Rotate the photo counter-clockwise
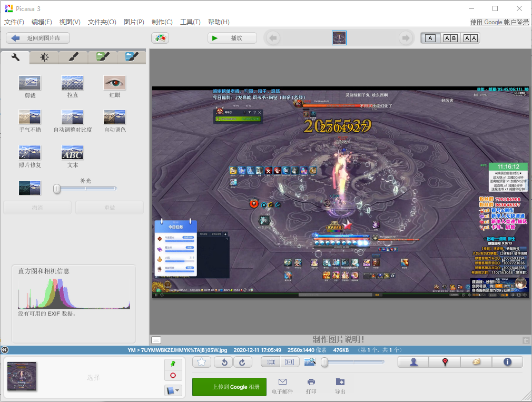Image resolution: width=532 pixels, height=402 pixels. tap(224, 362)
